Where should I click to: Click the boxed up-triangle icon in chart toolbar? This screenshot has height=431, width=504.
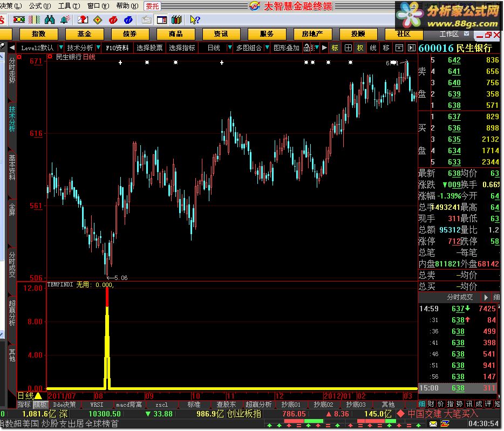tap(399, 48)
